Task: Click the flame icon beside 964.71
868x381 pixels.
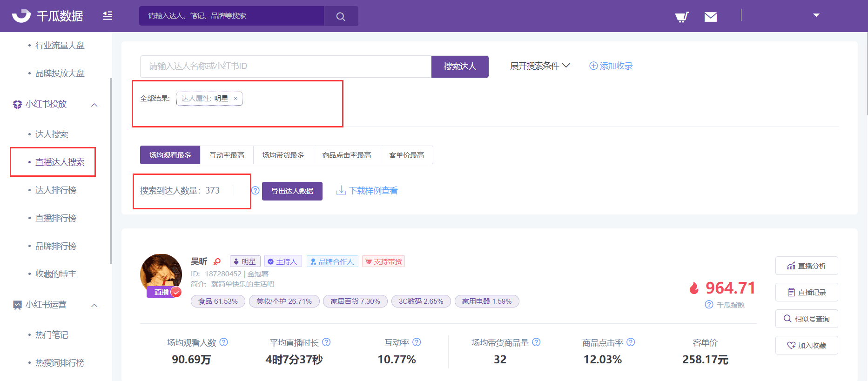Action: (x=694, y=288)
